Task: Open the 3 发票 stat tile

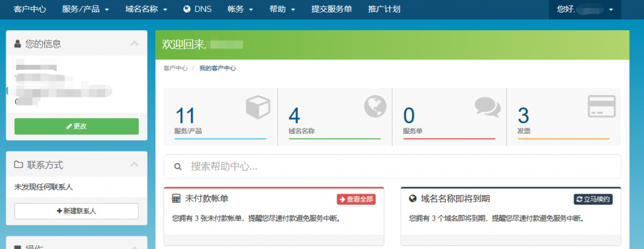Action: 563,117
